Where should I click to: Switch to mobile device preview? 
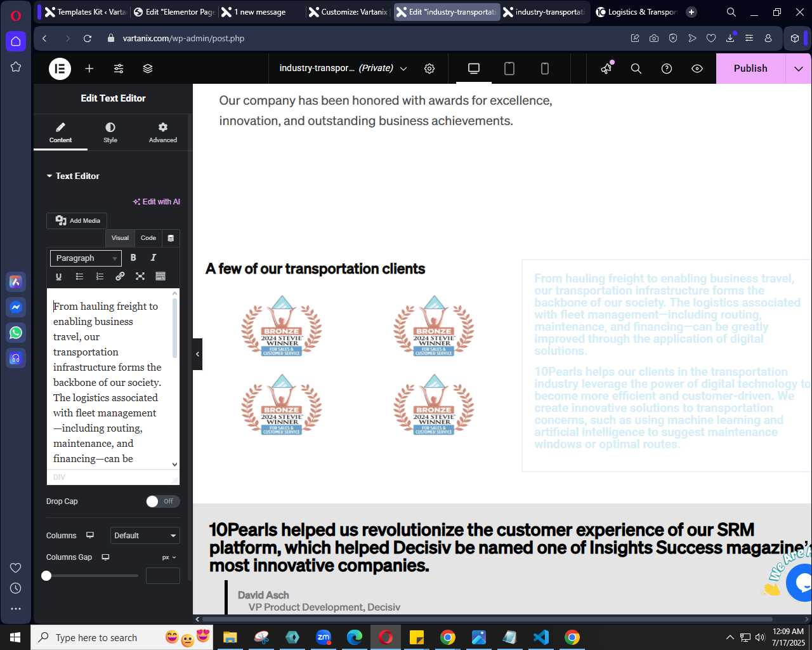pos(545,69)
